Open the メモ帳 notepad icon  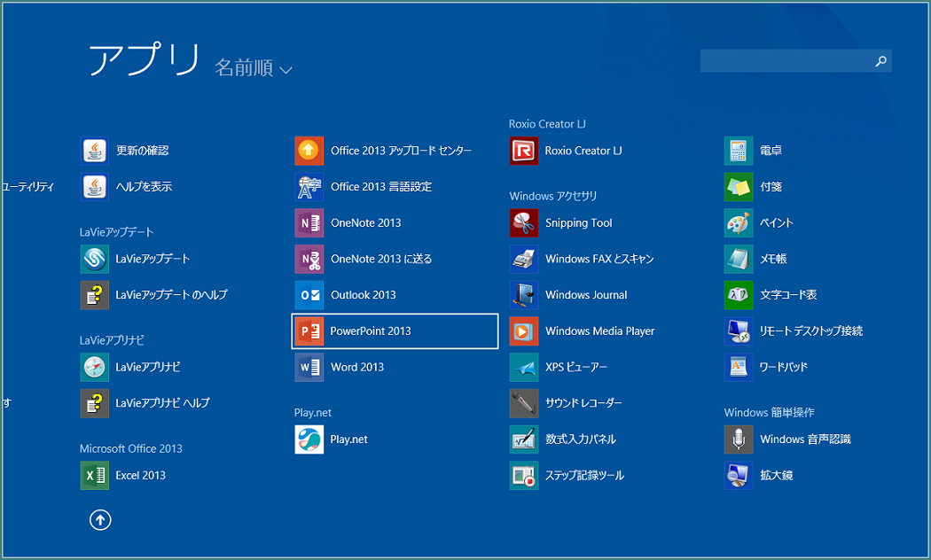[739, 260]
